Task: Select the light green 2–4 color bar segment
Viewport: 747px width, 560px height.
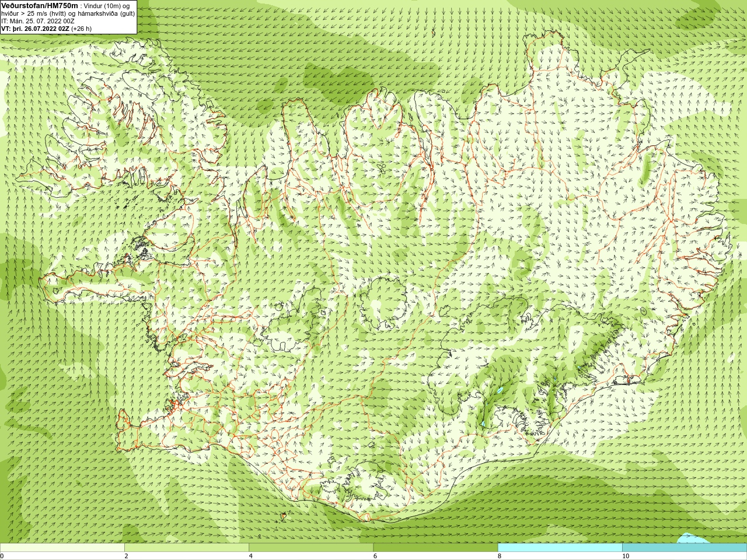Action: tap(187, 548)
